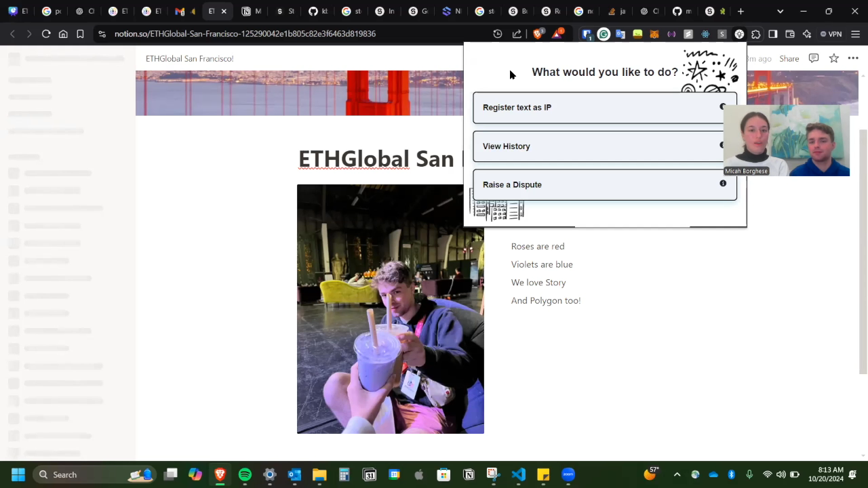Viewport: 868px width, 488px height.
Task: Close the active ETHGlobal tab
Action: 224,12
